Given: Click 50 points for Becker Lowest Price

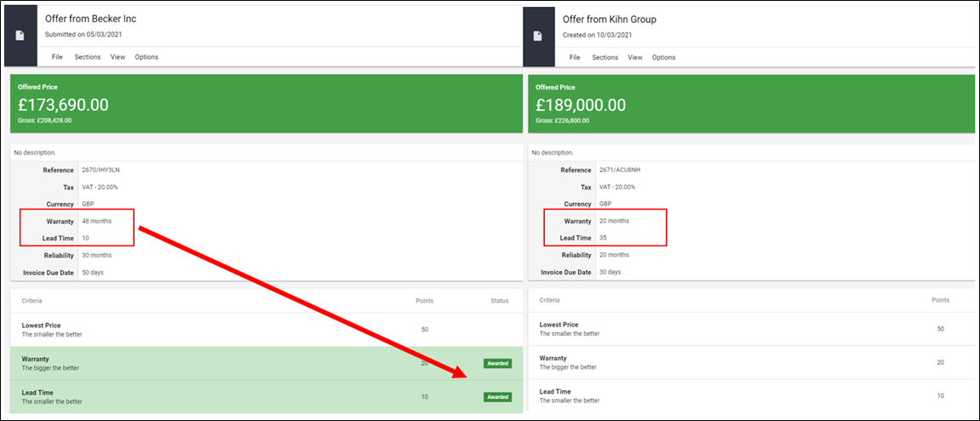Looking at the screenshot, I should [424, 329].
